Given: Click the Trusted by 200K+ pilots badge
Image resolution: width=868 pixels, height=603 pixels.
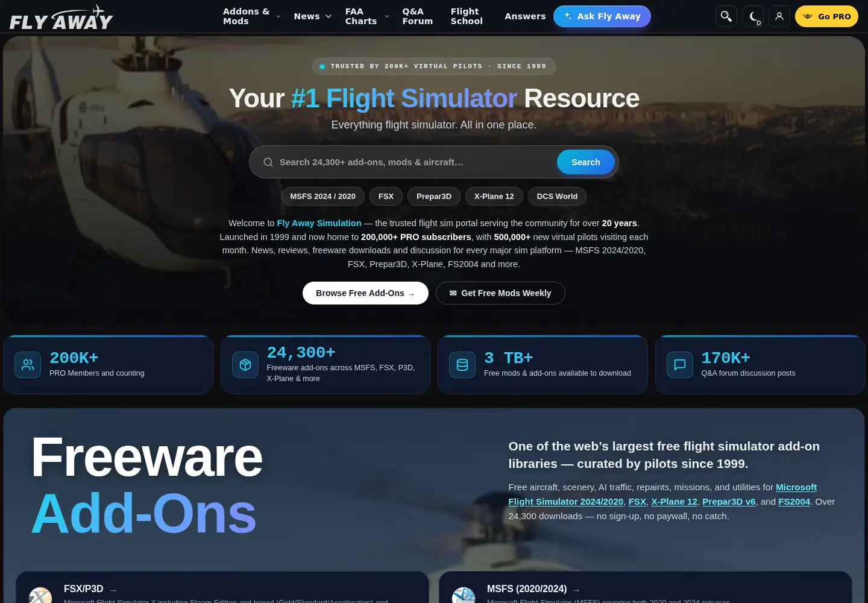Looking at the screenshot, I should pyautogui.click(x=434, y=66).
